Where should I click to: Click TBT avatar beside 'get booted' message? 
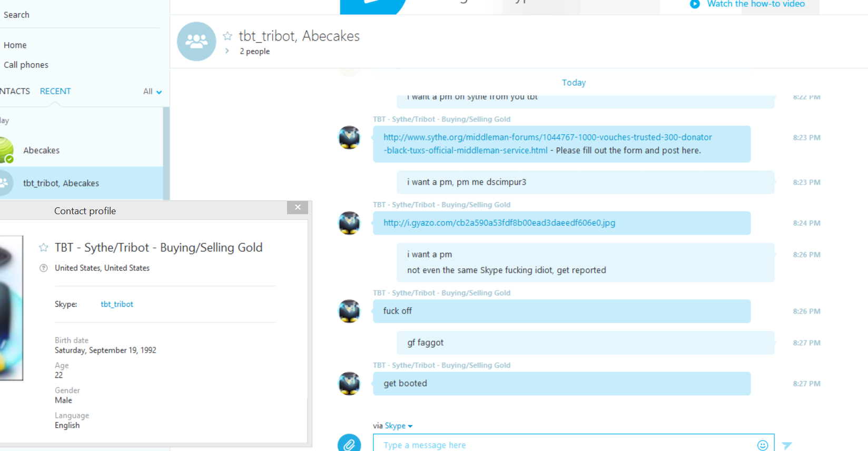[349, 384]
